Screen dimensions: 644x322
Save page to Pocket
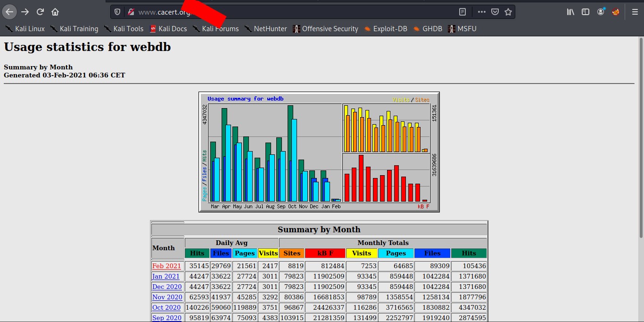[495, 12]
